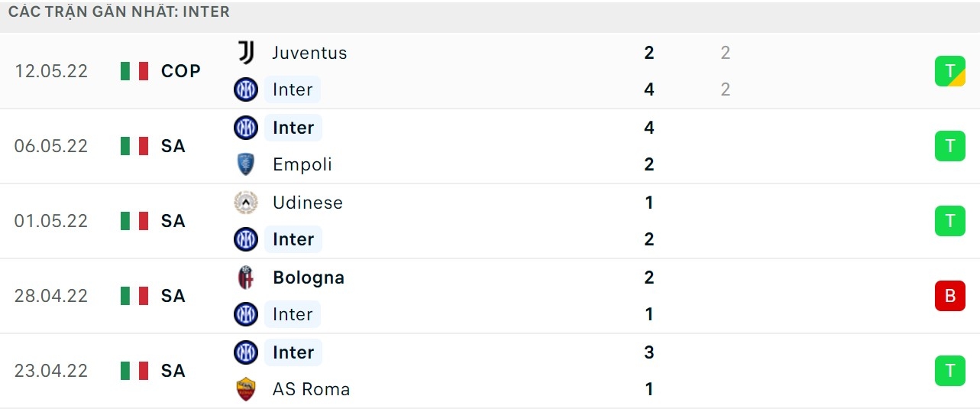Open the Juventus team link

[x=309, y=53]
